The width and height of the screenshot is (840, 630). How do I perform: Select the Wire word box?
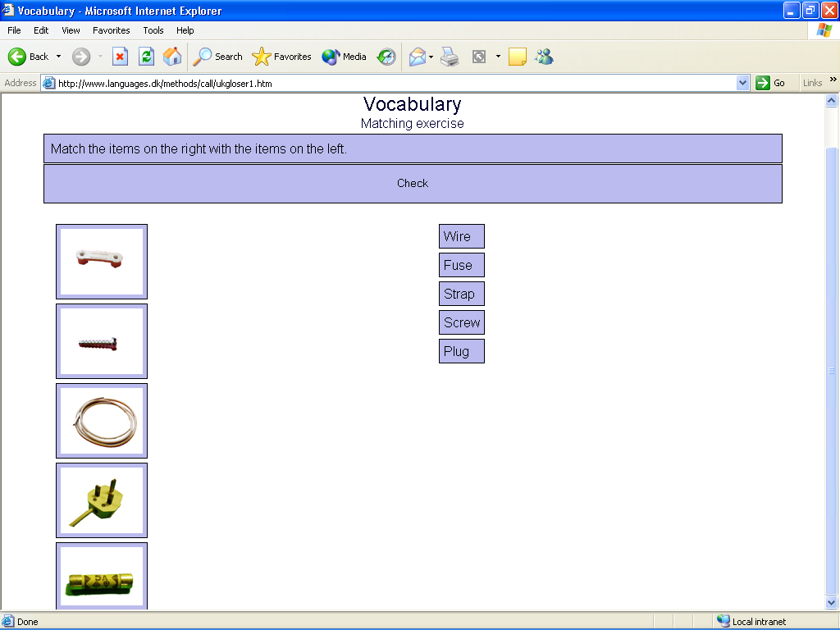click(462, 236)
